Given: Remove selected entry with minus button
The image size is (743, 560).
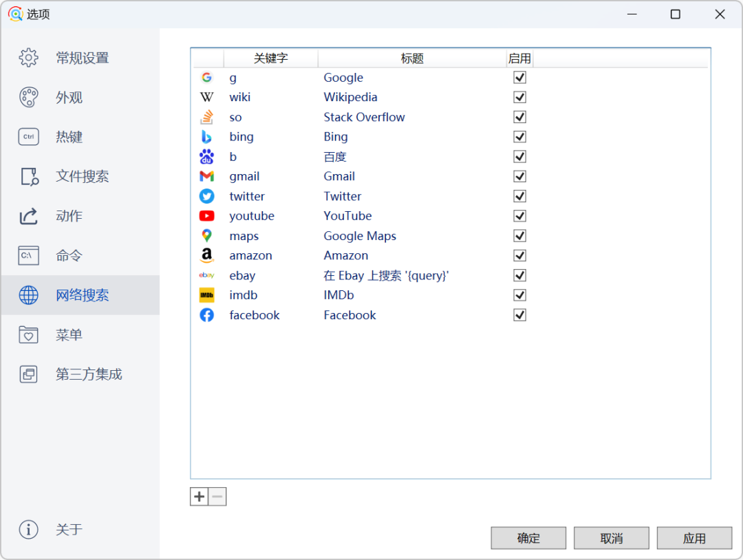Looking at the screenshot, I should (217, 497).
